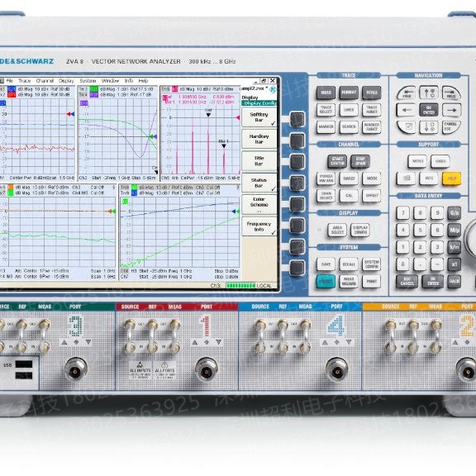The height and width of the screenshot is (476, 476).
Task: Open the Channel menu
Action: point(45,81)
